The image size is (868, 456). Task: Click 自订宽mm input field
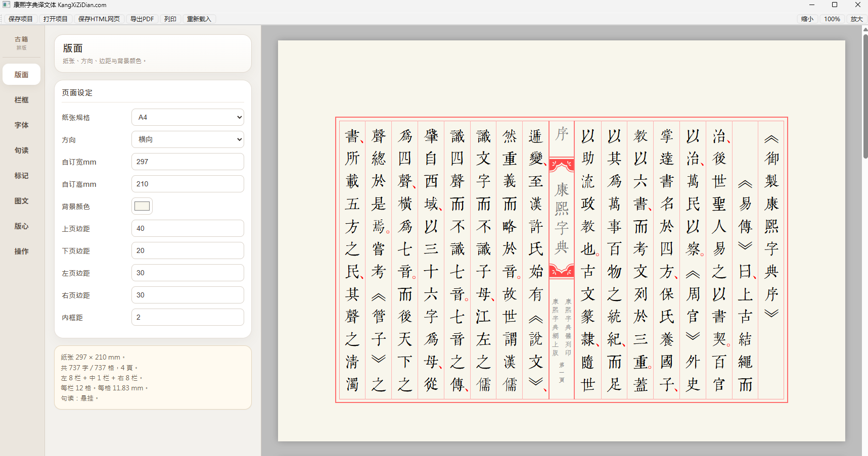pos(188,162)
